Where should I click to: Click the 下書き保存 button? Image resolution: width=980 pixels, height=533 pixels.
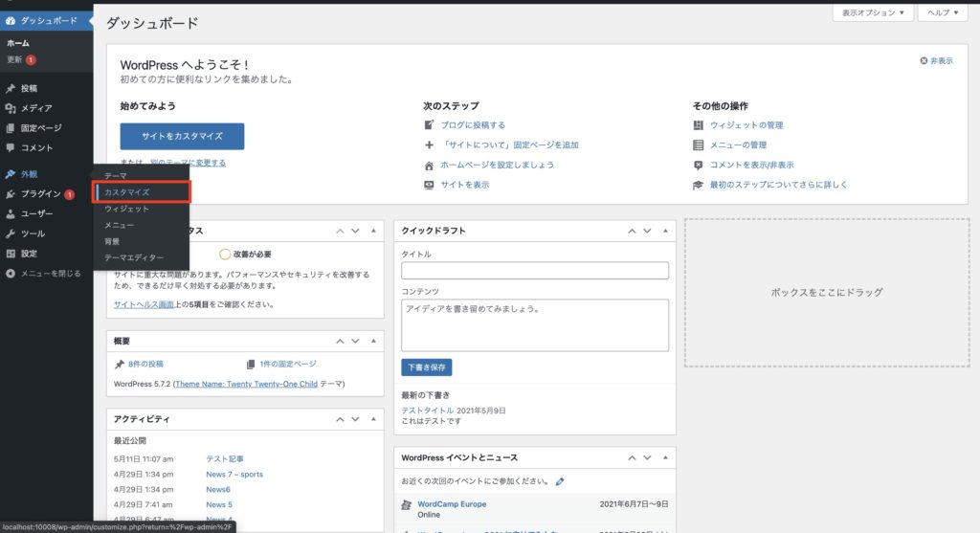426,367
